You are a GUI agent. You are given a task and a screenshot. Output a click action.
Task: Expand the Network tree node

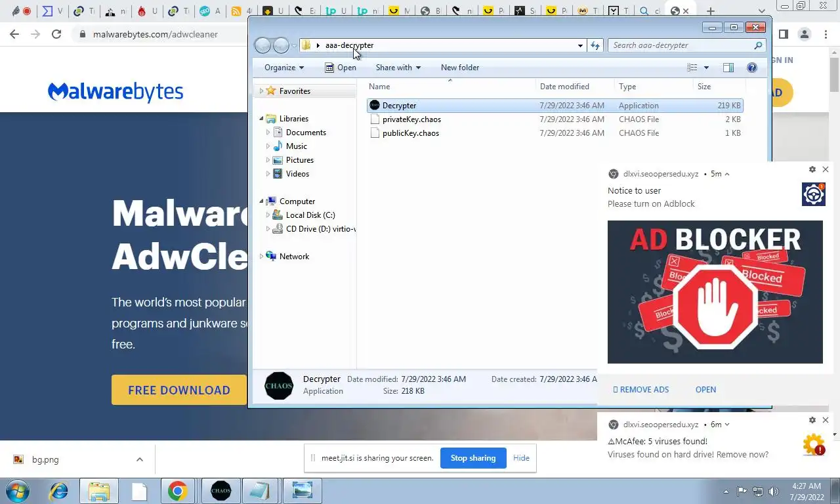[x=261, y=257]
